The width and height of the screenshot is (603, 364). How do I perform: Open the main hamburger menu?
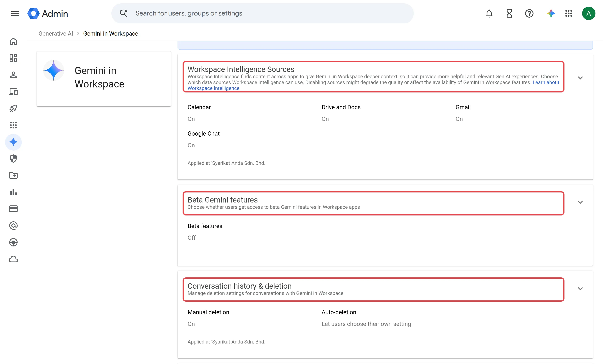coord(15,13)
